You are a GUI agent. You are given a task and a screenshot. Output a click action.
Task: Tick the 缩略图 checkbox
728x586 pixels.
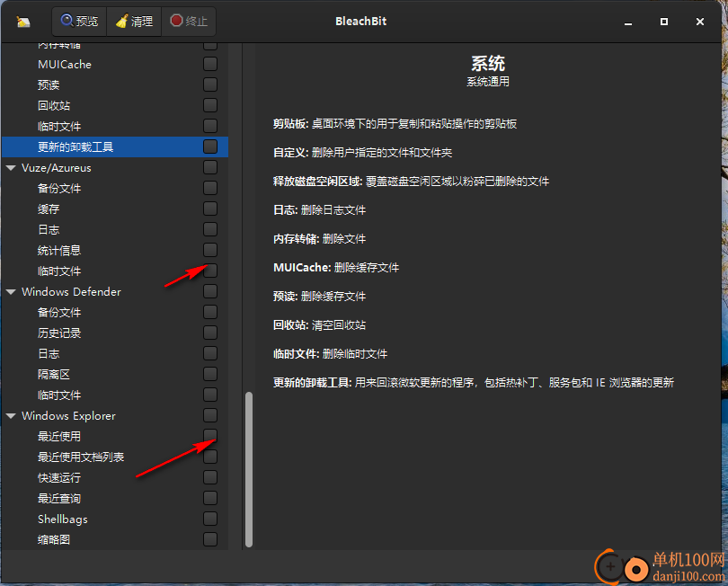(210, 539)
